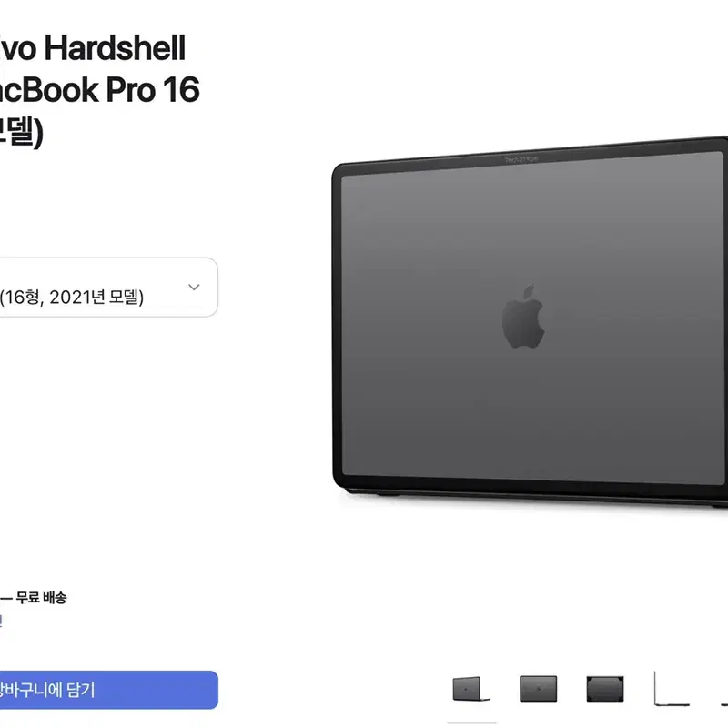
Task: Click the gray indicator bar under the thumbnails
Action: pos(471,723)
